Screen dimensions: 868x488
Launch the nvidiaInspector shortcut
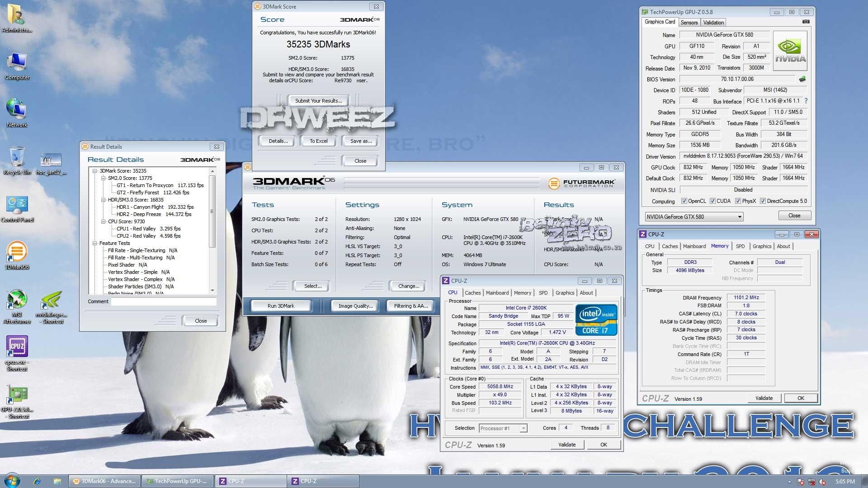pos(52,307)
